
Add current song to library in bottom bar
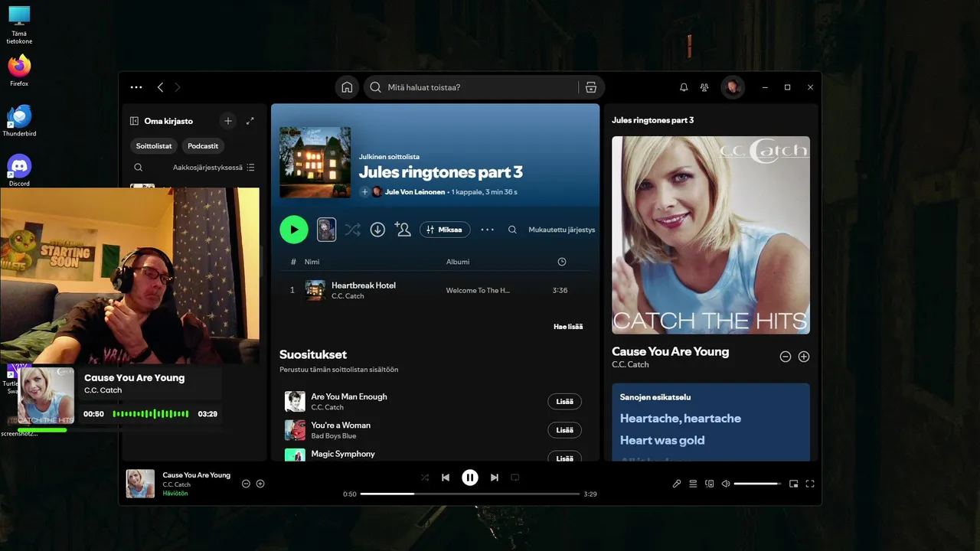260,484
